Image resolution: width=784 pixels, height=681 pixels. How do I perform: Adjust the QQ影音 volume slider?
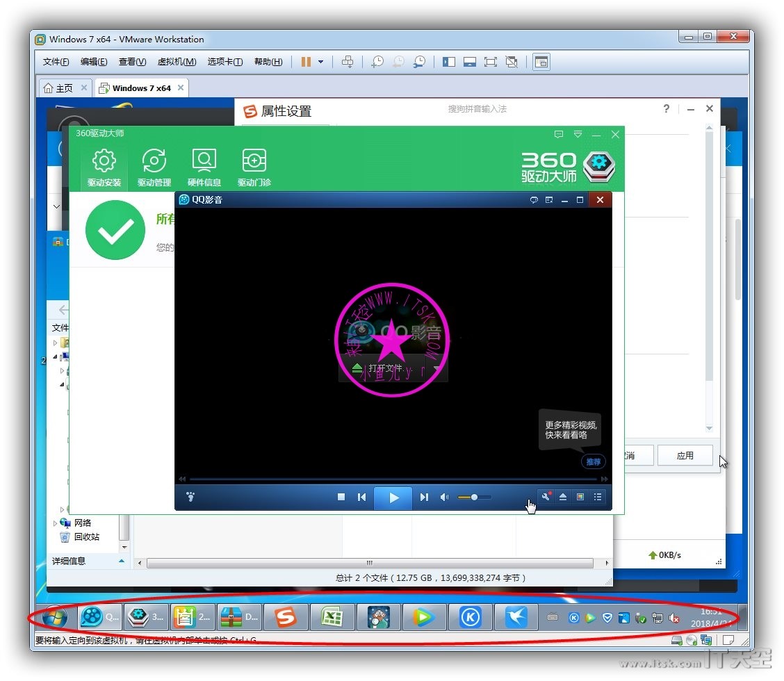click(x=474, y=498)
